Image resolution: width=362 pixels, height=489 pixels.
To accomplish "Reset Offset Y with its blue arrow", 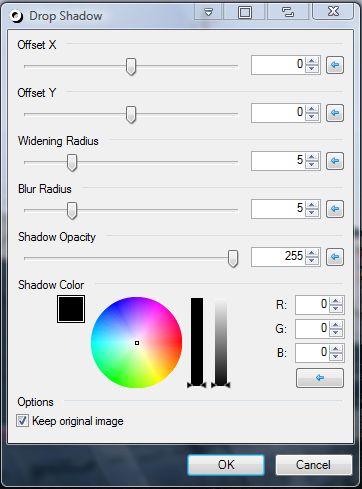I will [x=335, y=113].
